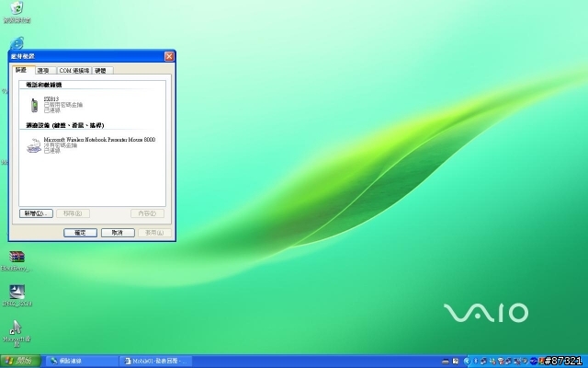Switch to the COM 連接埠 tab
The height and width of the screenshot is (368, 588).
coord(74,70)
